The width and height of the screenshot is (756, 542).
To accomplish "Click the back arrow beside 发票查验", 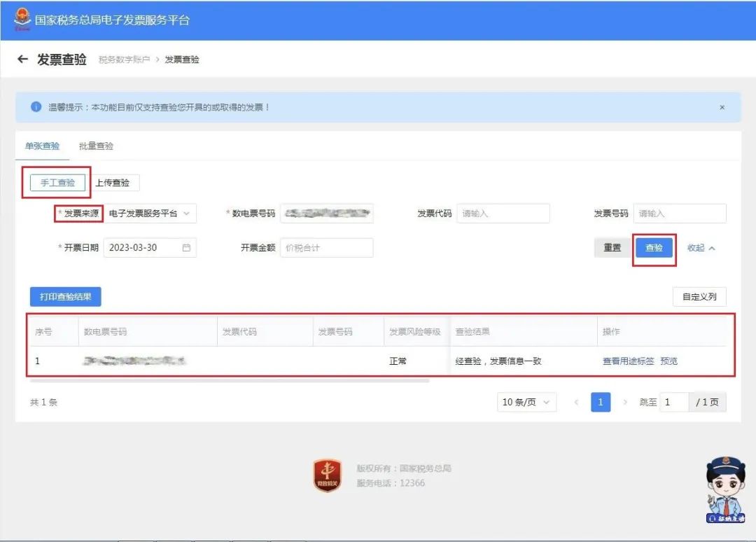I will (x=22, y=60).
